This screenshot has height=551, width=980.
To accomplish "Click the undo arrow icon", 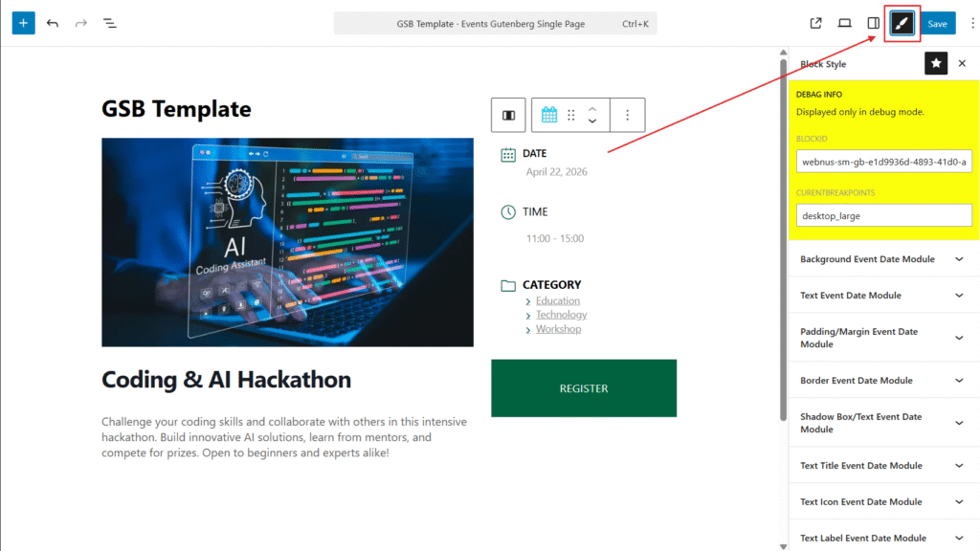I will (x=53, y=23).
